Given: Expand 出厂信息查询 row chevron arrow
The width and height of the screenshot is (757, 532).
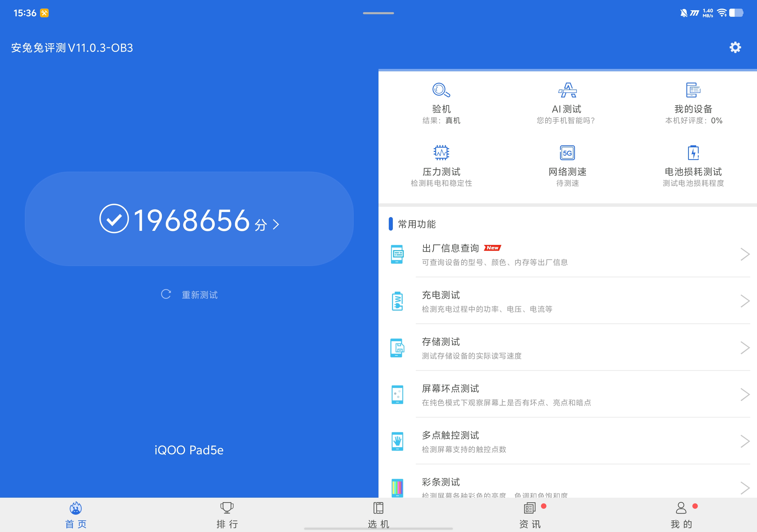Looking at the screenshot, I should pyautogui.click(x=745, y=254).
